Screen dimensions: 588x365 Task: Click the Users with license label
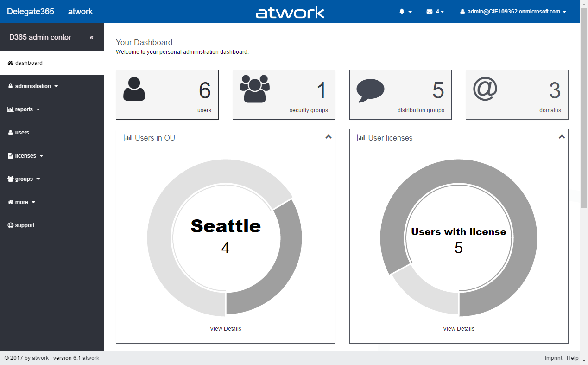(459, 232)
